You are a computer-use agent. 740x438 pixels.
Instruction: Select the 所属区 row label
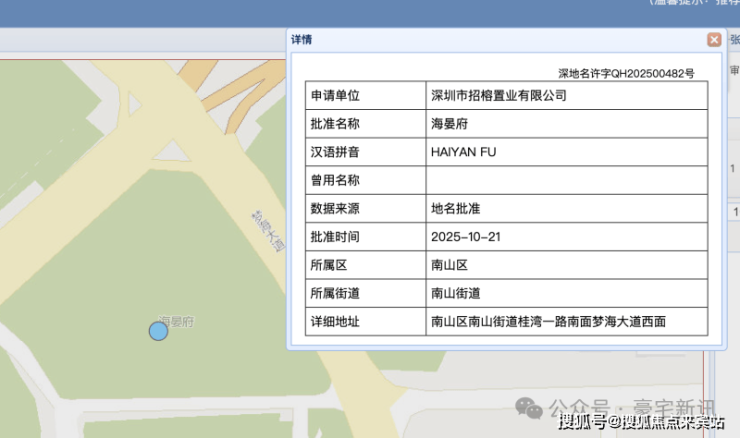tap(329, 265)
